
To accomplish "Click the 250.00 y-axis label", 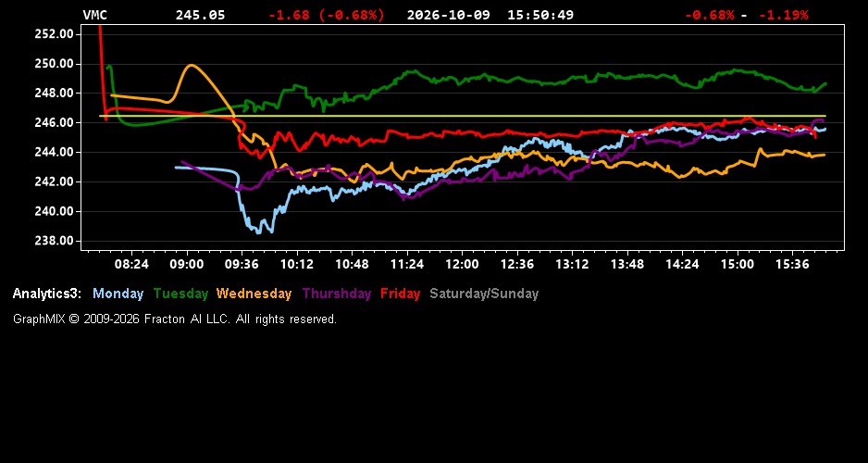I will tap(55, 64).
